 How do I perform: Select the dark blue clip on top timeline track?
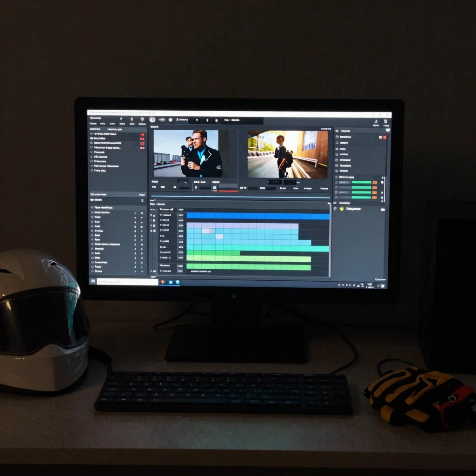tap(258, 216)
